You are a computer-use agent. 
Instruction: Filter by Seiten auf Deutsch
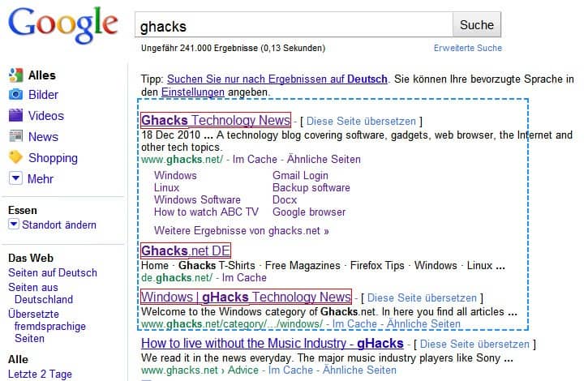[x=53, y=272]
